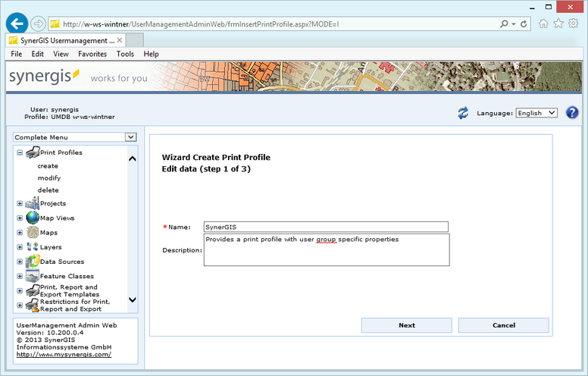The width and height of the screenshot is (588, 376).
Task: Select create under Print Profiles
Action: tap(48, 166)
